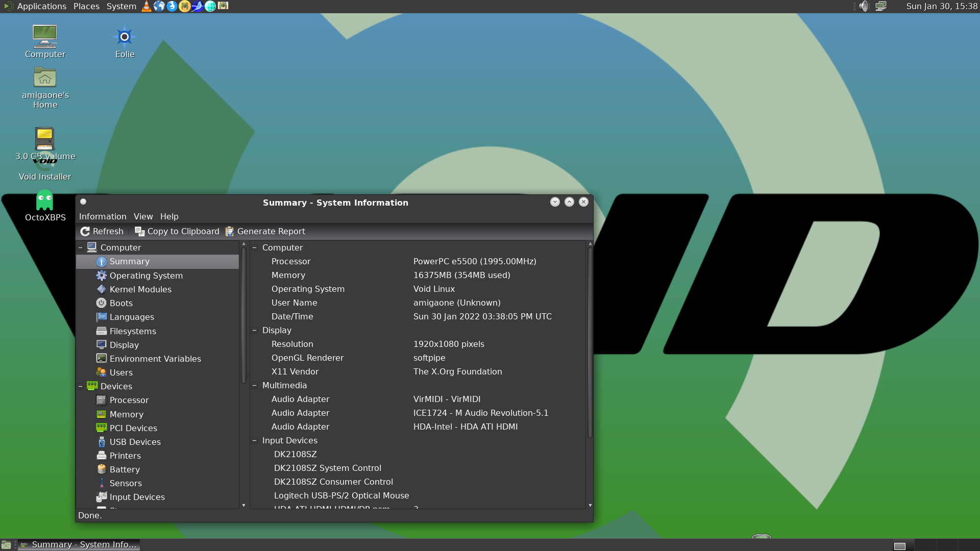Viewport: 980px width, 551px height.
Task: Select the 16375MB memory row
Action: [418, 275]
